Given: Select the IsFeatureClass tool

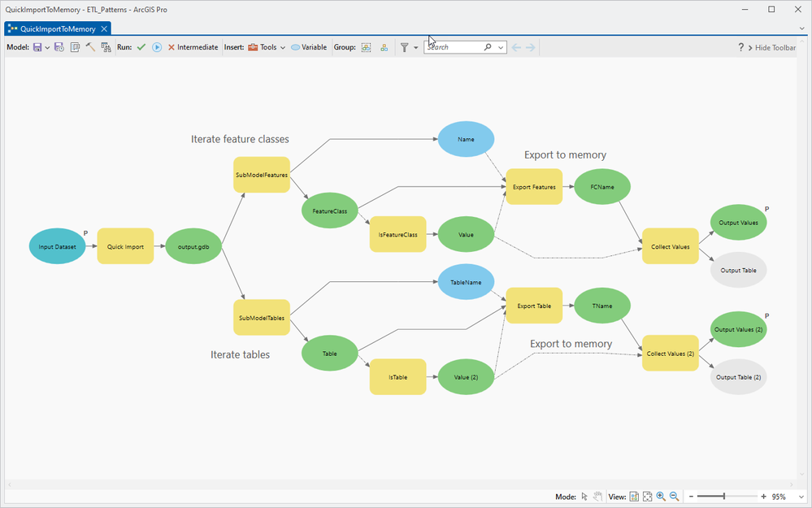Looking at the screenshot, I should 397,235.
